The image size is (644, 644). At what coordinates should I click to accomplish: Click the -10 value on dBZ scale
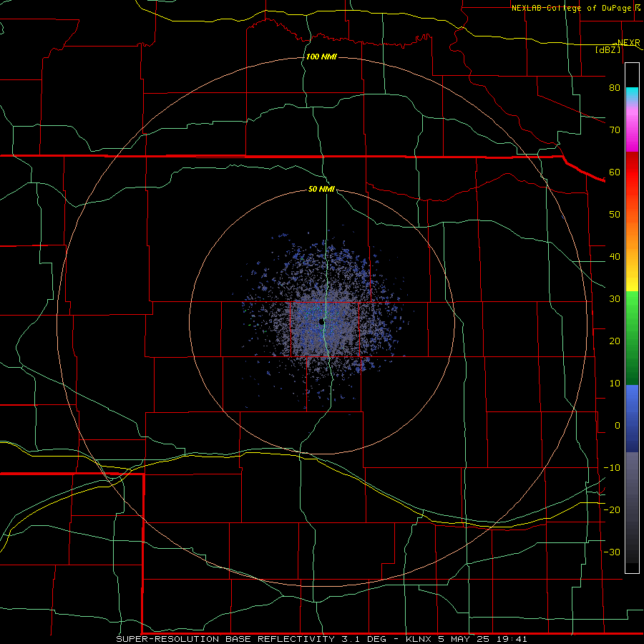click(x=612, y=468)
